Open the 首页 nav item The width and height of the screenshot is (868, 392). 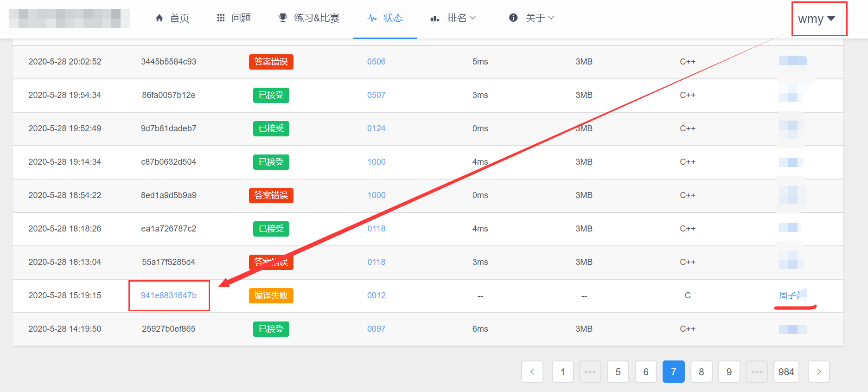[172, 18]
